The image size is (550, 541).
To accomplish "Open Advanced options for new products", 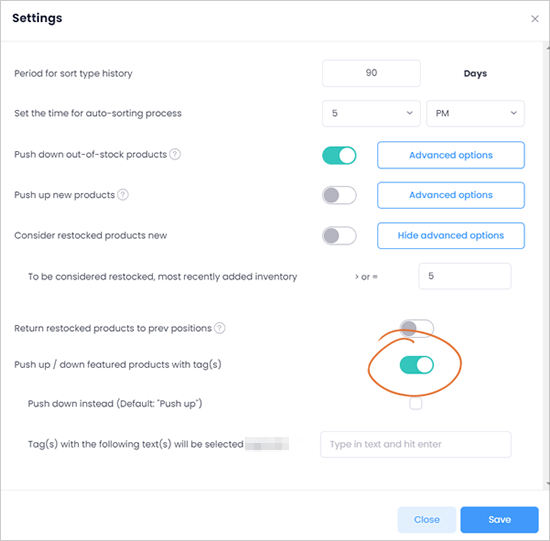I will [x=451, y=195].
